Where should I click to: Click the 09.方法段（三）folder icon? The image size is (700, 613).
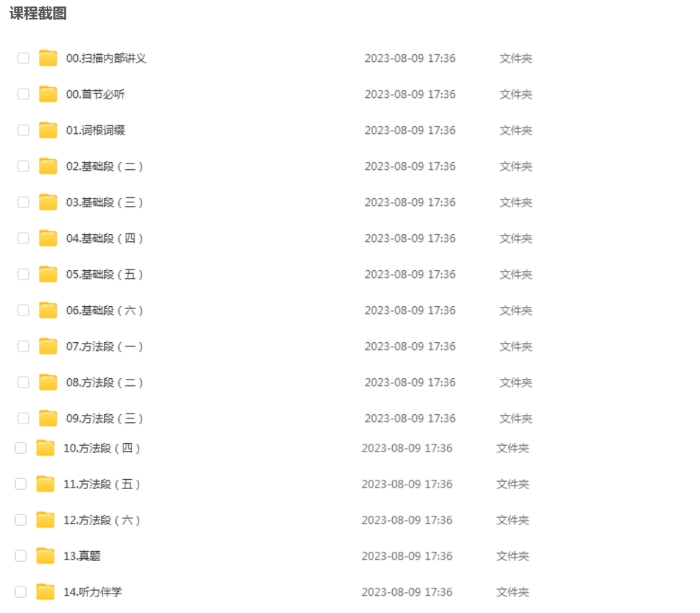(x=48, y=419)
